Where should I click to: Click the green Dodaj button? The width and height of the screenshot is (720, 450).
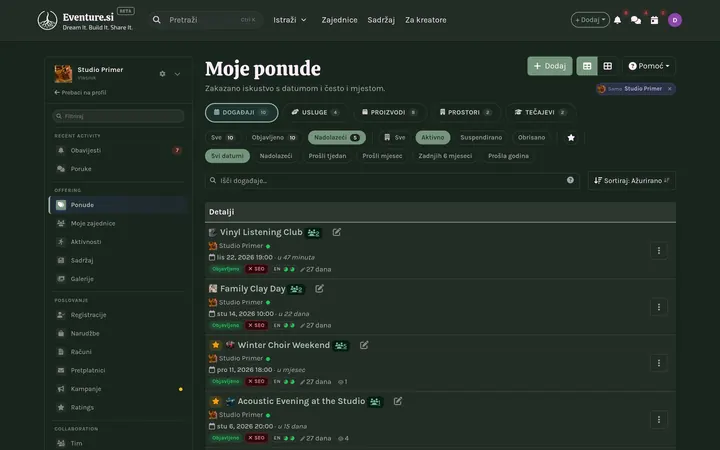click(x=550, y=66)
